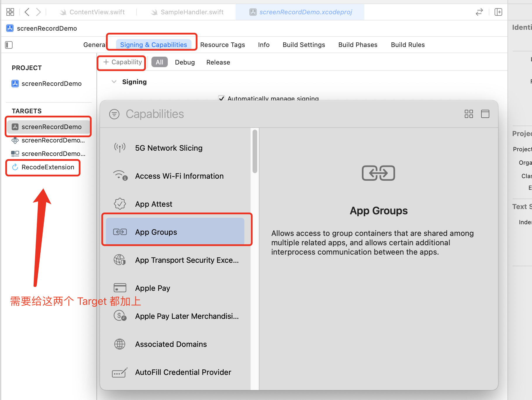Click the + Capability button
Screen dimensions: 532x400
(122, 62)
